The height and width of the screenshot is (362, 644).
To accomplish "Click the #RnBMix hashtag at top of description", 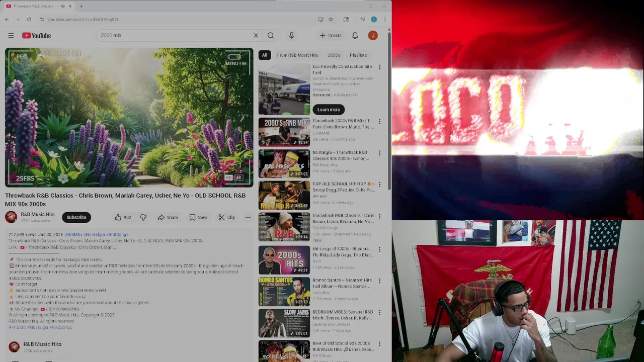I will point(73,235).
